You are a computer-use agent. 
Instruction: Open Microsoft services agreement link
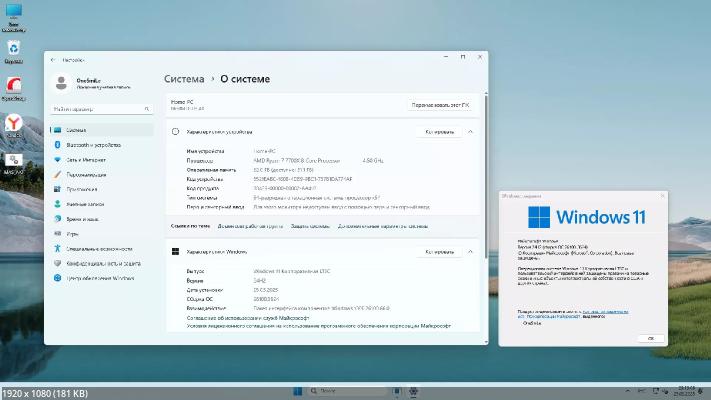point(248,318)
